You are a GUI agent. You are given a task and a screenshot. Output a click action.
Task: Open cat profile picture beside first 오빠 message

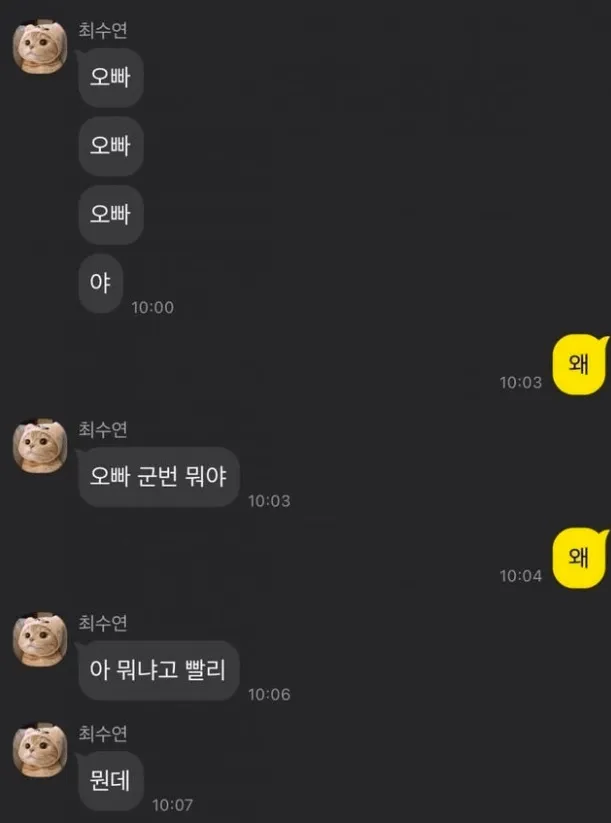pos(40,47)
